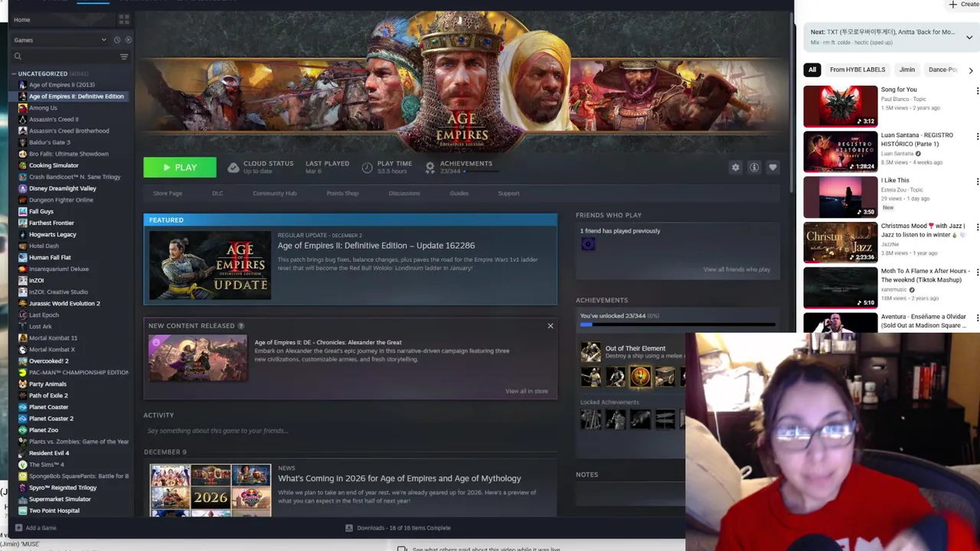Click the recent activity clock icon in sidebar

click(x=117, y=40)
